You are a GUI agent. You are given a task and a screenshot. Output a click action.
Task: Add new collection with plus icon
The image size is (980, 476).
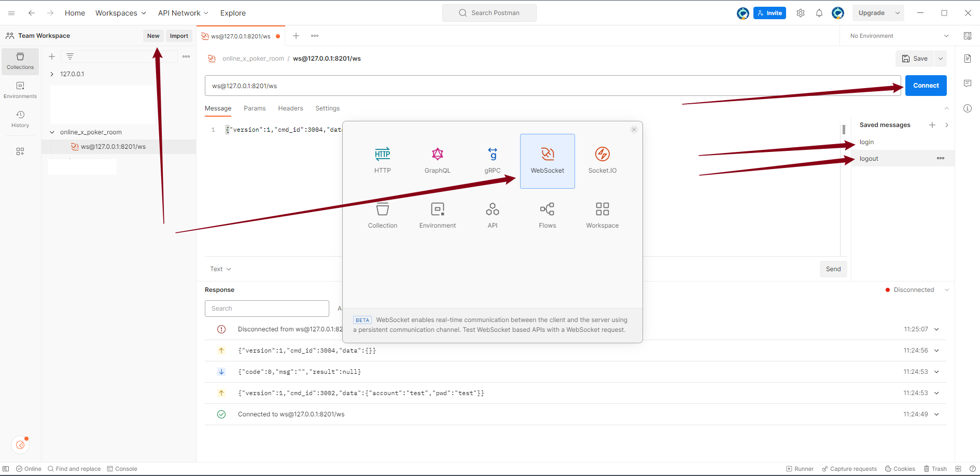[x=52, y=57]
